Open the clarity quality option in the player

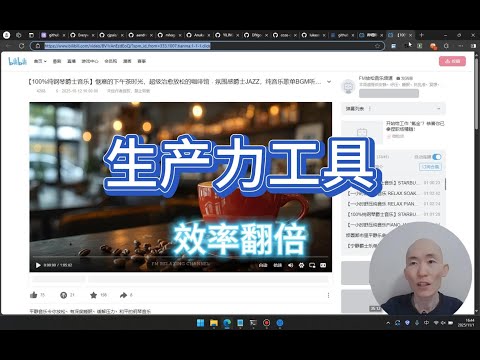pyautogui.click(x=263, y=265)
